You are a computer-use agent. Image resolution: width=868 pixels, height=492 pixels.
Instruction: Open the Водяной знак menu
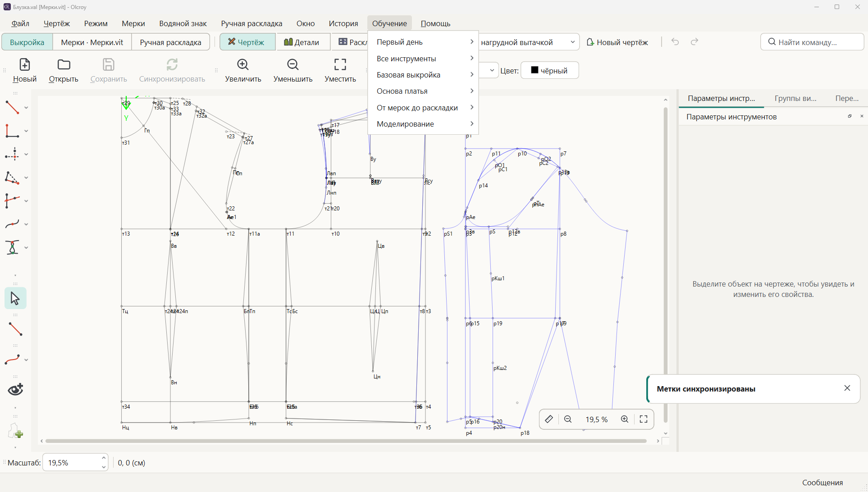(x=183, y=23)
